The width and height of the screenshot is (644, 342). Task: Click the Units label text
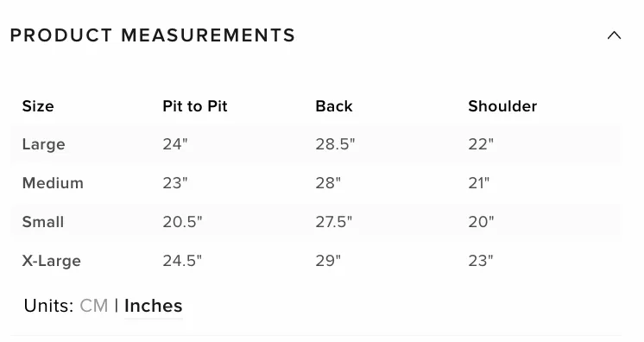48,306
